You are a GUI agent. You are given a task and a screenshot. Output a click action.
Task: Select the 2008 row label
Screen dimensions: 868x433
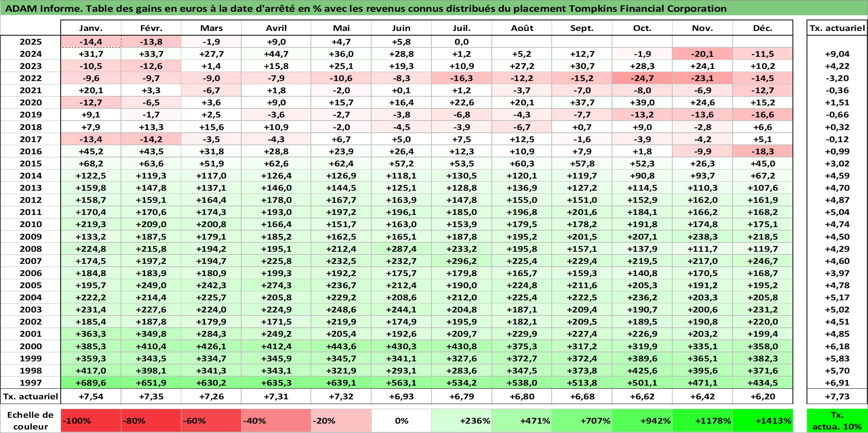click(31, 249)
